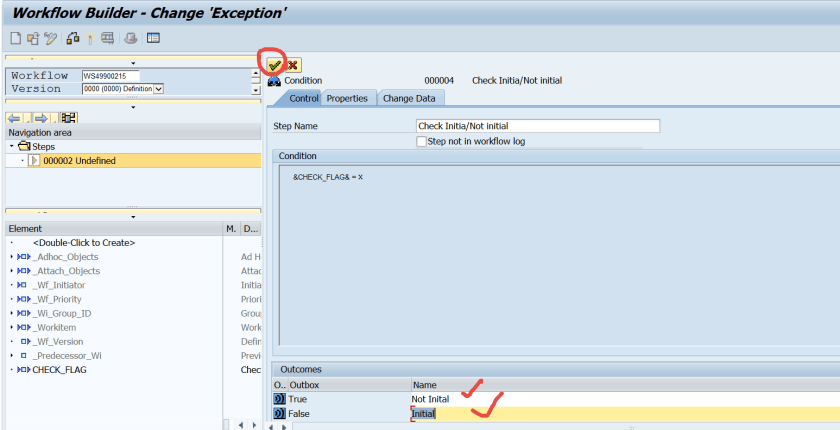Click the step icon beside 000002 Undefined
The height and width of the screenshot is (430, 840).
pos(34,160)
